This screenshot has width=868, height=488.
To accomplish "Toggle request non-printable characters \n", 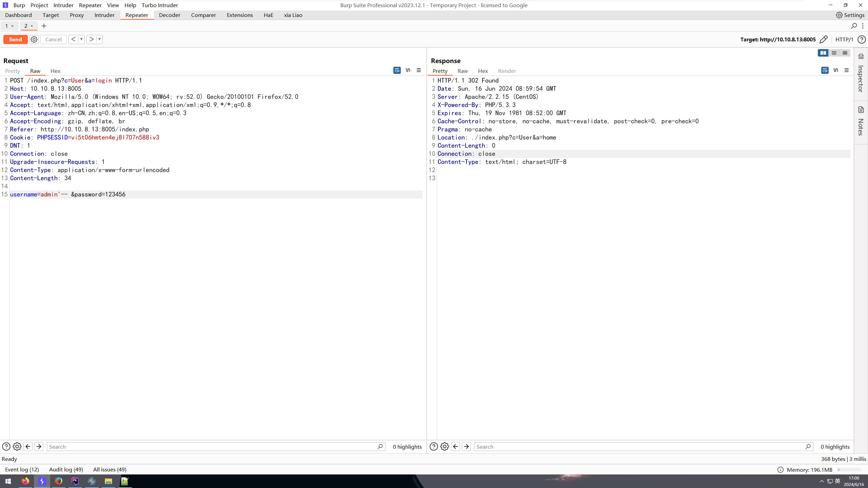I will click(x=408, y=70).
